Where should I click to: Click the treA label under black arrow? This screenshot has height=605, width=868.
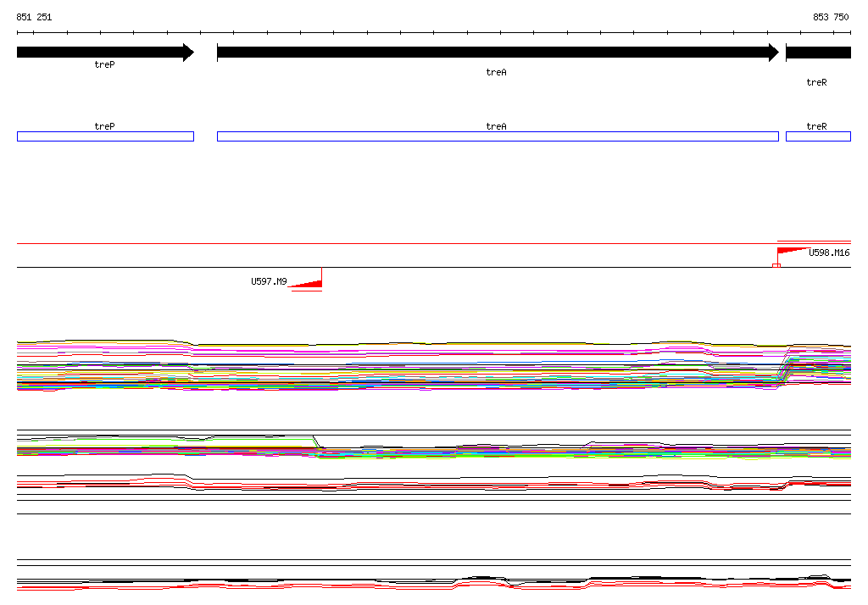pos(496,73)
